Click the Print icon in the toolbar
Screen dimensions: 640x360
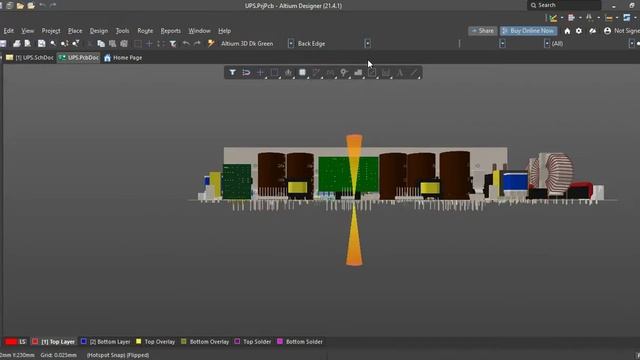tap(17, 44)
